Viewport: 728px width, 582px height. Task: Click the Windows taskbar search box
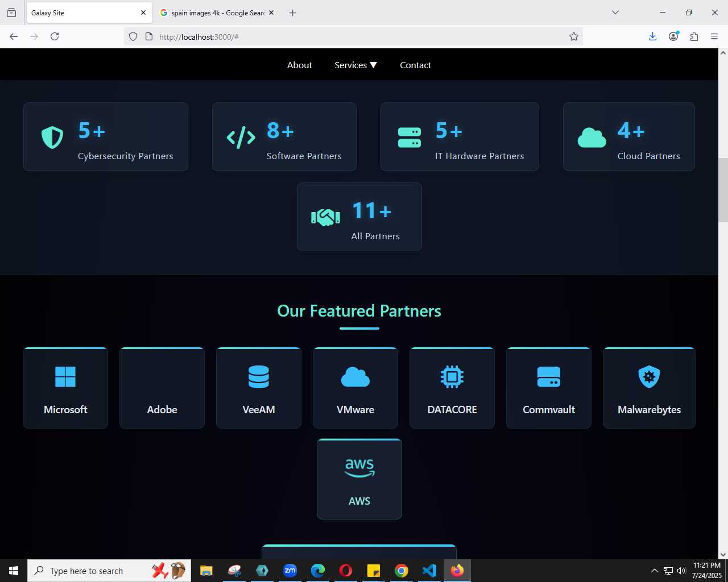[x=108, y=571]
